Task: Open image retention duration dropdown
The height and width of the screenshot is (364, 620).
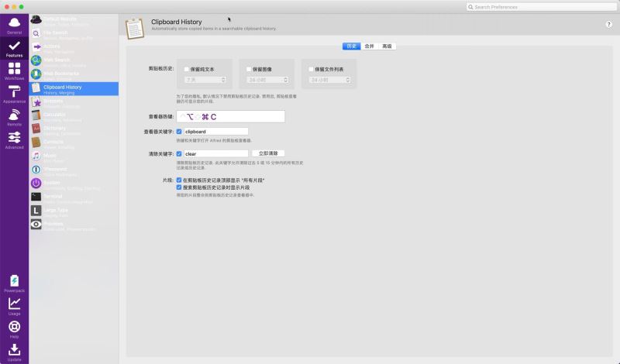Action: [x=267, y=80]
